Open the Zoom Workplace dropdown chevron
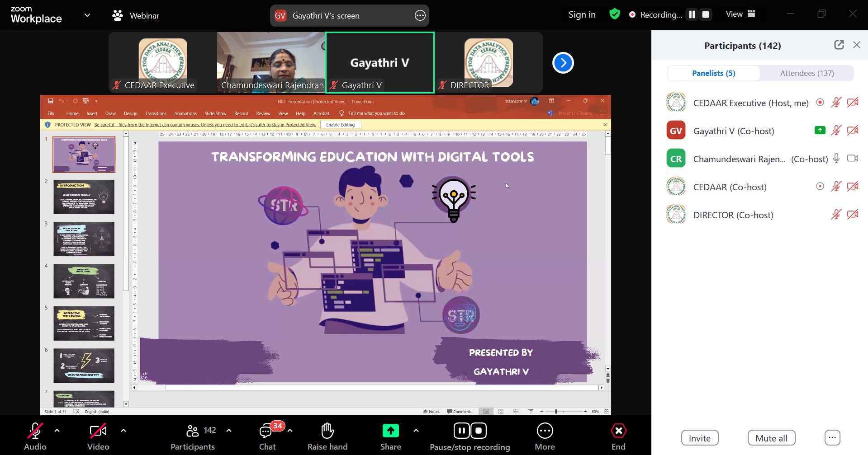This screenshot has width=868, height=455. point(87,15)
